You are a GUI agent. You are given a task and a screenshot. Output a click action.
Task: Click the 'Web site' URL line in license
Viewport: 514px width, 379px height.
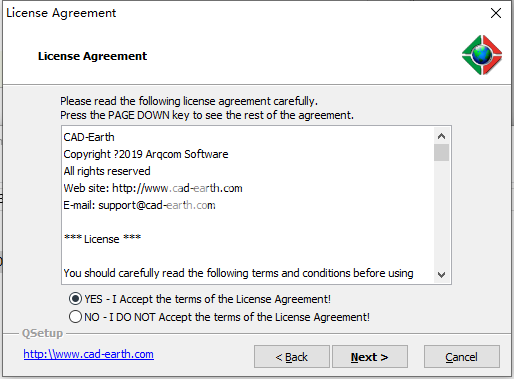pos(153,188)
